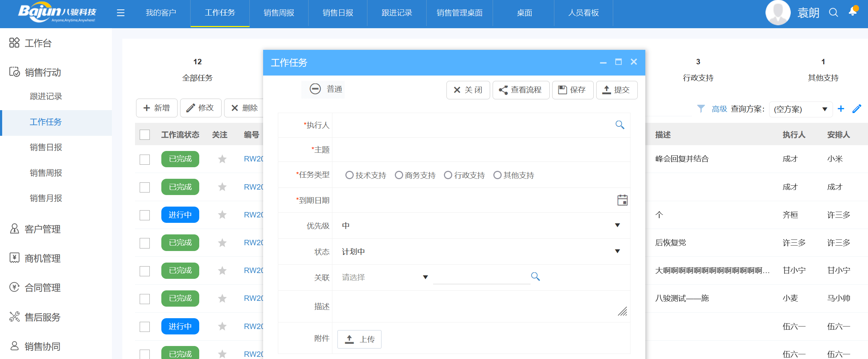Image resolution: width=868 pixels, height=359 pixels.
Task: Choose 行政支持 task type
Action: tap(448, 175)
